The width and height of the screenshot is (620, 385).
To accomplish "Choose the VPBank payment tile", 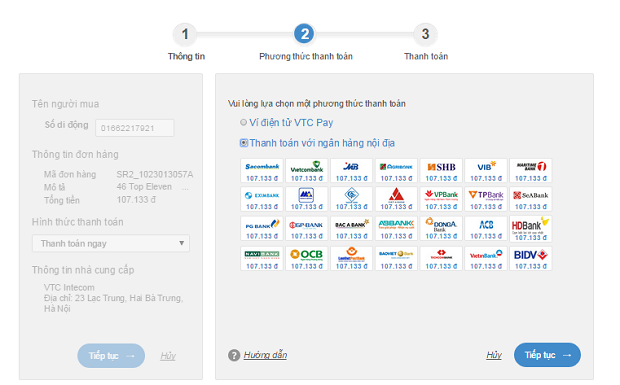I will tap(441, 199).
